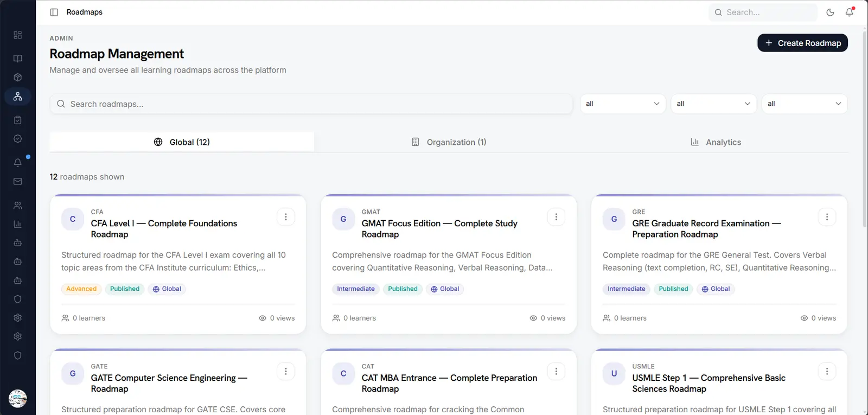Click '0 learners' on the CFA card
This screenshot has height=415, width=868.
coord(84,318)
